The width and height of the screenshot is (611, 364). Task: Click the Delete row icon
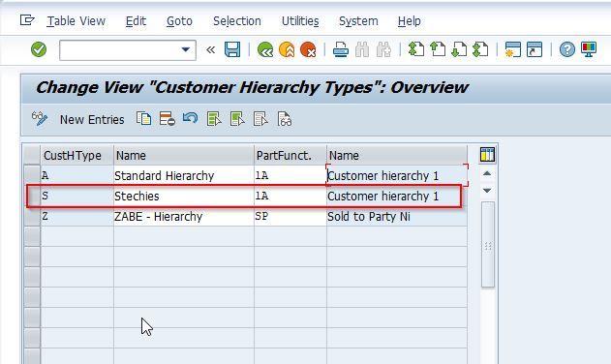point(168,118)
